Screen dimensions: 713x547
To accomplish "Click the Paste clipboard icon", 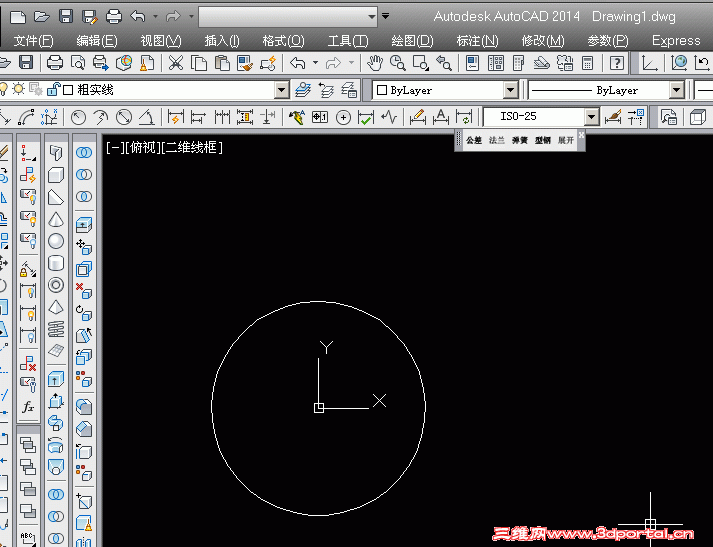I will 222,63.
